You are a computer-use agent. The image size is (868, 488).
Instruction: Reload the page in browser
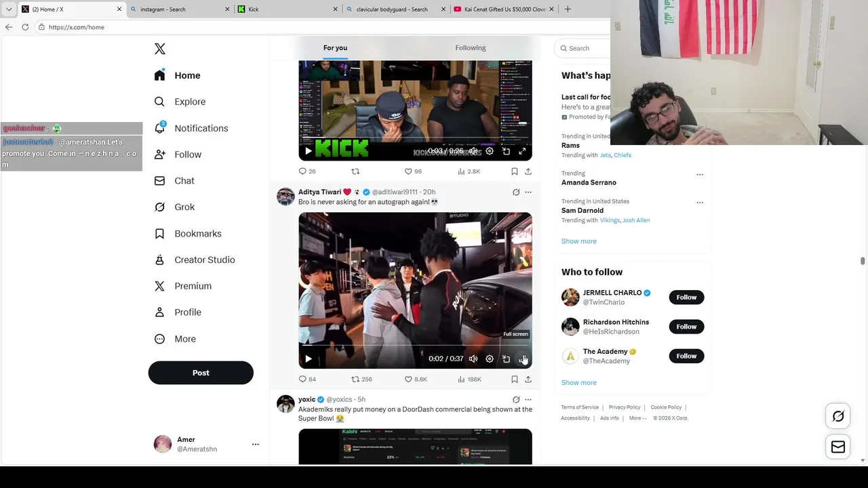(25, 27)
